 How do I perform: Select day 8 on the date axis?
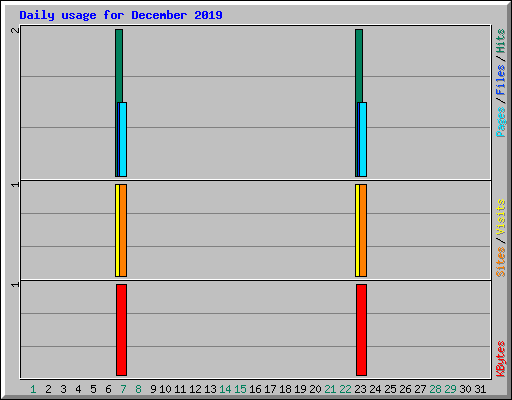(138, 389)
